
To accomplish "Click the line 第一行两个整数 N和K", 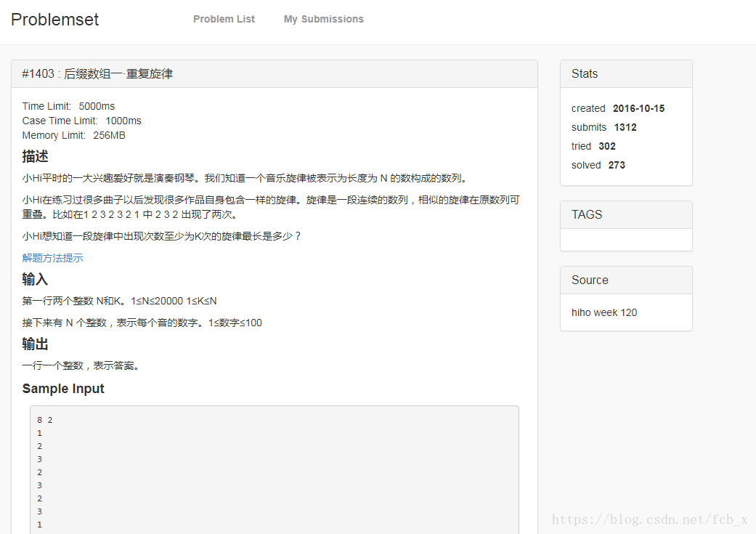I will [x=120, y=301].
